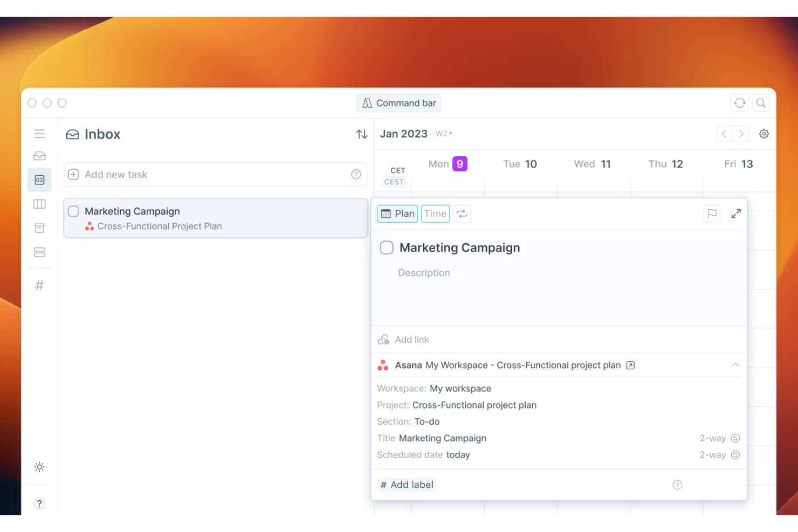The height and width of the screenshot is (532, 798).
Task: Select Wed 11 day header
Action: pos(592,164)
